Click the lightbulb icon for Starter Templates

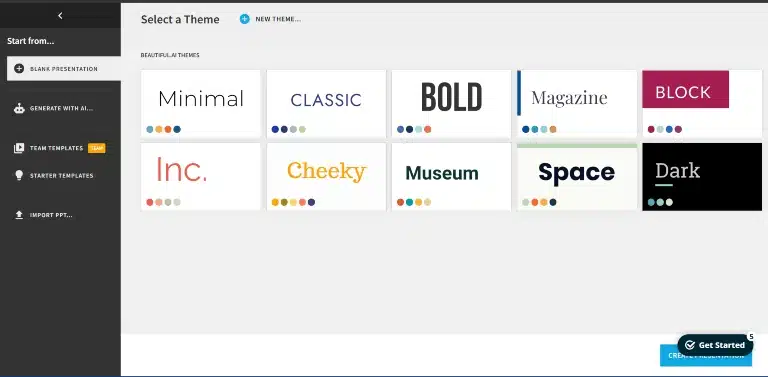(19, 175)
